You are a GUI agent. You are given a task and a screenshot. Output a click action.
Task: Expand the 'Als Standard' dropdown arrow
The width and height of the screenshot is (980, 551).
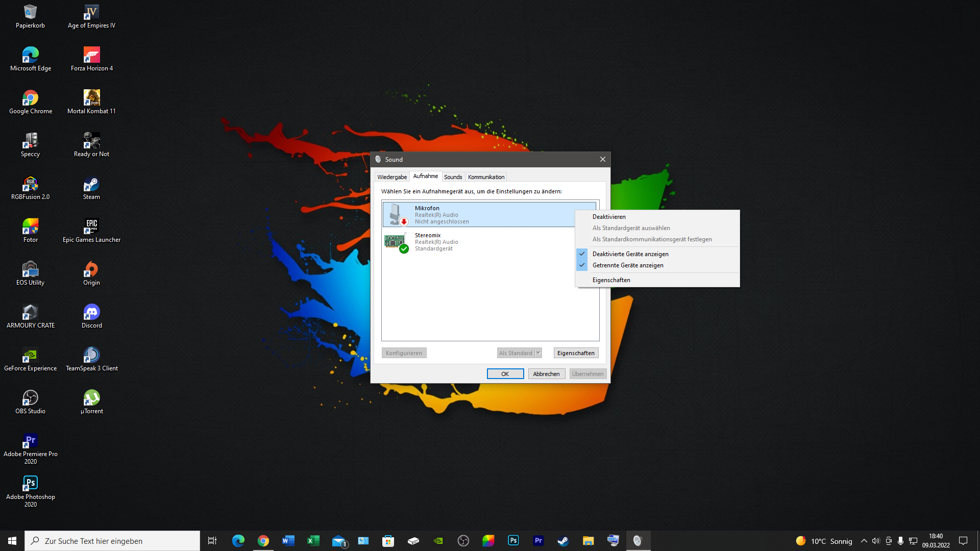[538, 353]
